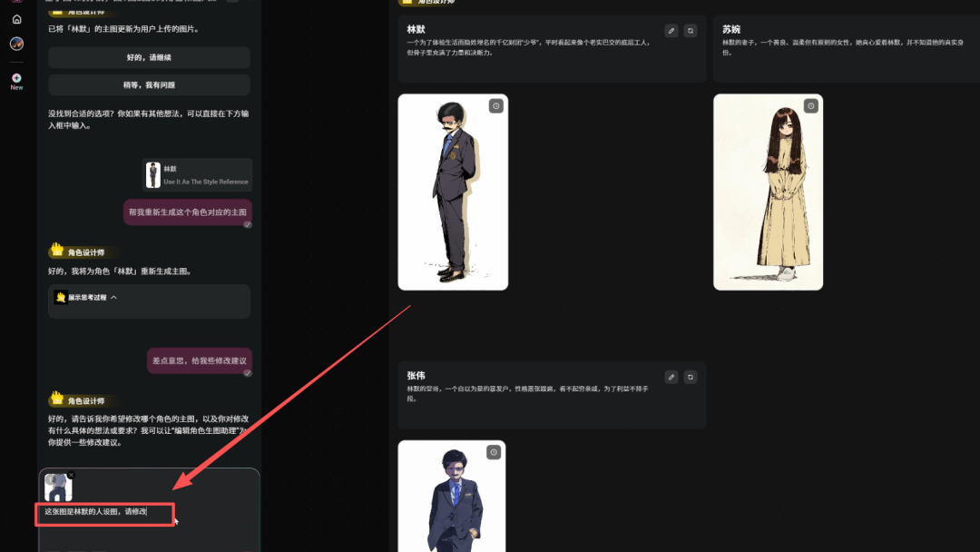
Task: Open Home from the left sidebar
Action: (15, 18)
